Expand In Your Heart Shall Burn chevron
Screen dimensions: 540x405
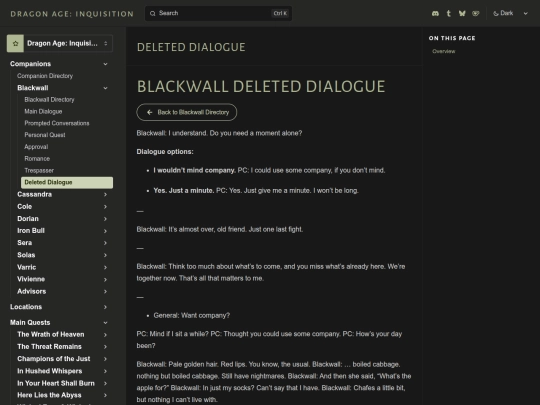coord(105,383)
